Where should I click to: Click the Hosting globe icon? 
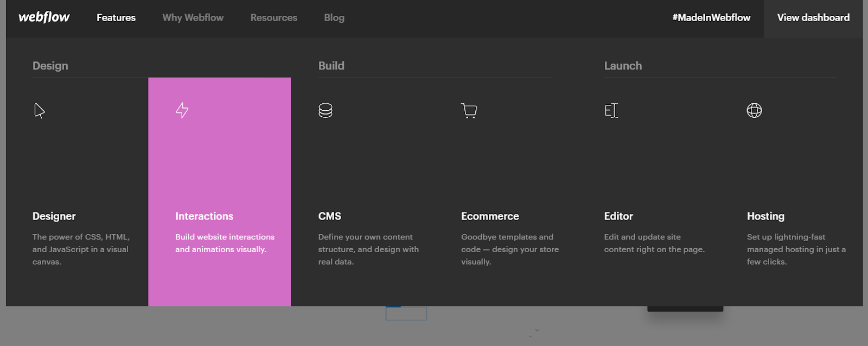point(754,110)
